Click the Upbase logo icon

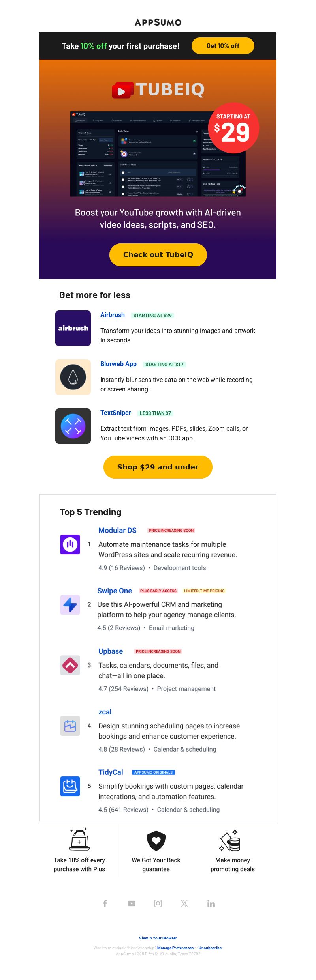(70, 666)
